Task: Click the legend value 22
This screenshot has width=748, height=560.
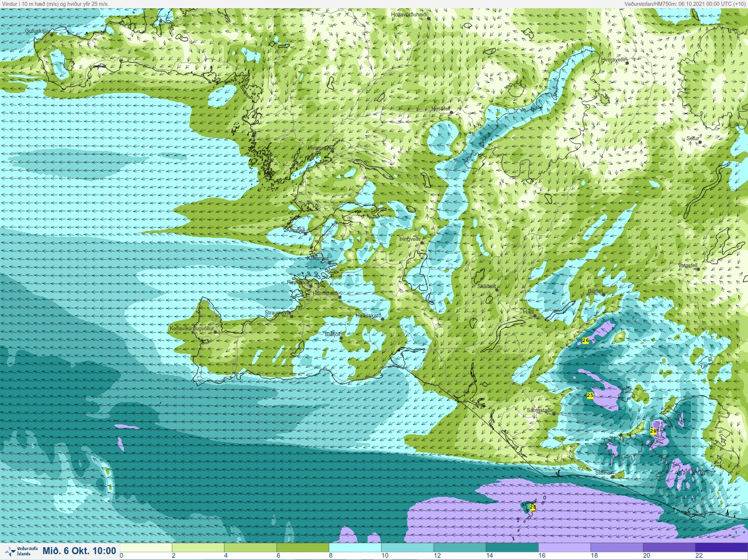Action: tap(698, 556)
